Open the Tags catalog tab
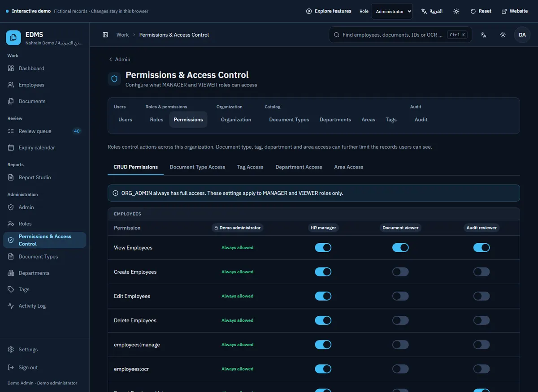The width and height of the screenshot is (538, 392). (x=391, y=120)
